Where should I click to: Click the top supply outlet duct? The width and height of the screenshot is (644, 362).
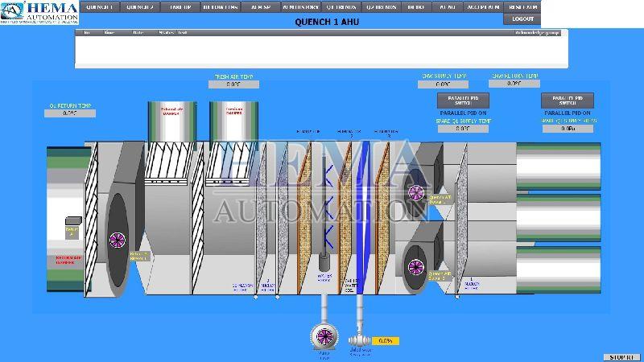[559, 166]
